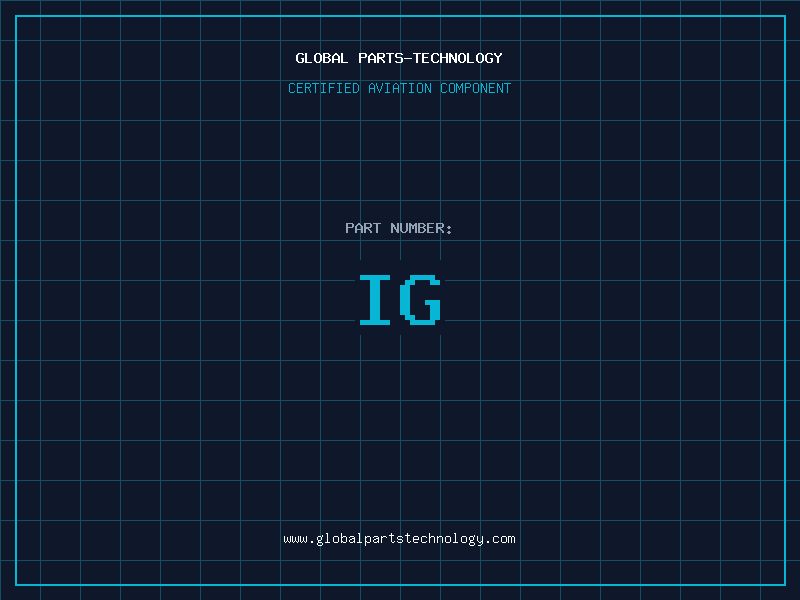Click the PART NUMBER: label
This screenshot has height=600, width=800.
(x=398, y=228)
